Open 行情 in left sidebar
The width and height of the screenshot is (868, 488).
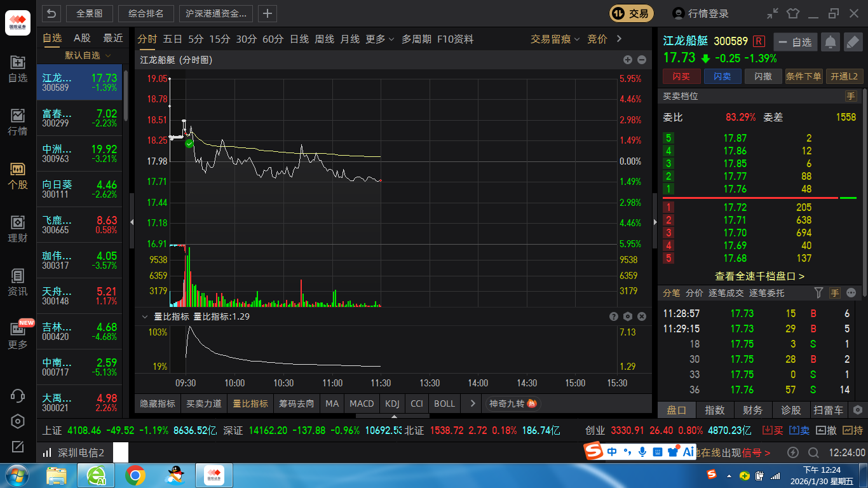pos(18,123)
